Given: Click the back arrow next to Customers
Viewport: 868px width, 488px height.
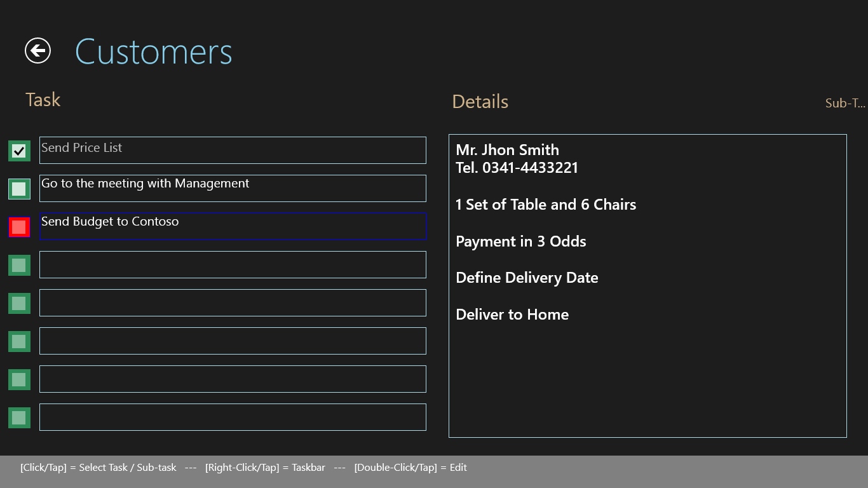Looking at the screenshot, I should 37,51.
